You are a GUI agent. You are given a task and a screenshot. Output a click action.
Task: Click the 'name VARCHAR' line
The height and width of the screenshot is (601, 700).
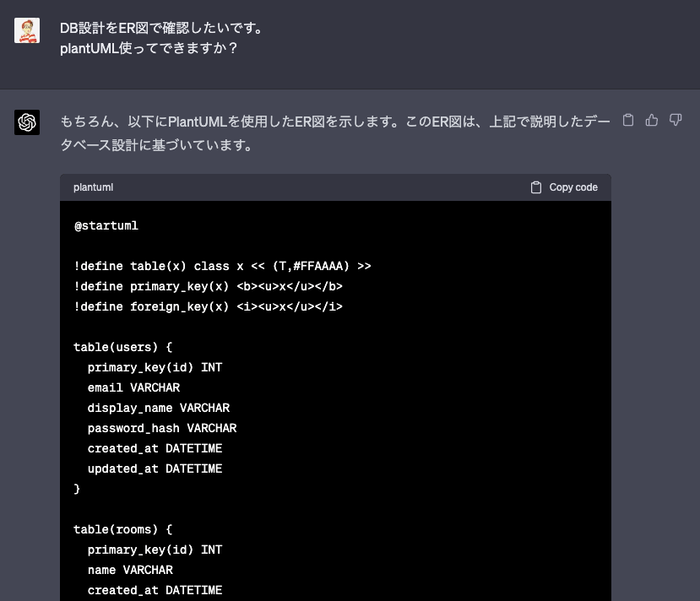coord(130,571)
